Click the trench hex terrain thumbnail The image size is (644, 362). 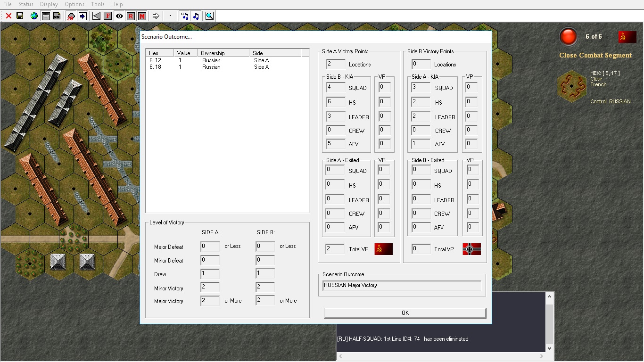coord(572,86)
